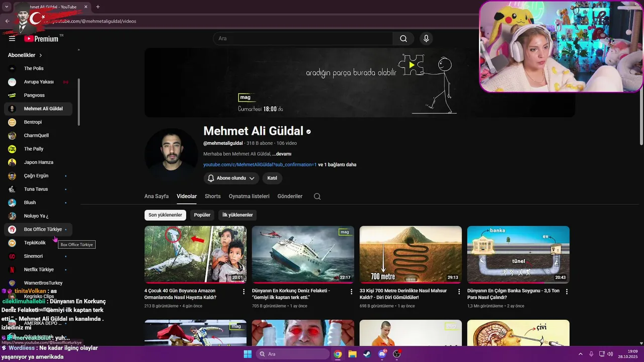Open options menu for 33 Kişi video
Image resolution: width=644 pixels, height=362 pixels.
click(x=459, y=292)
